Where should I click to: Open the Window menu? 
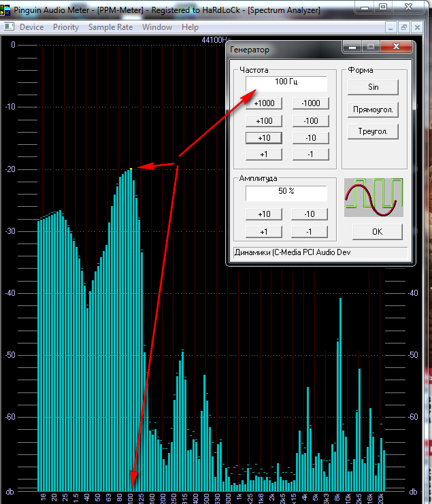156,27
